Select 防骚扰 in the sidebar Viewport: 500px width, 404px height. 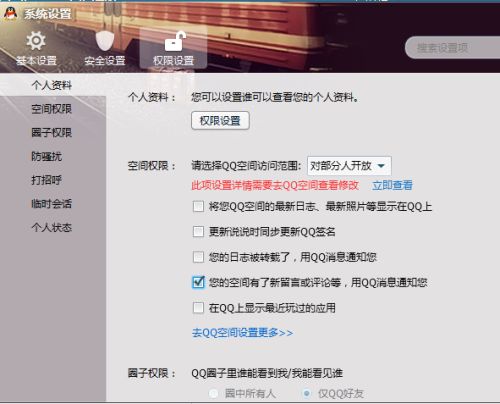pyautogui.click(x=47, y=156)
